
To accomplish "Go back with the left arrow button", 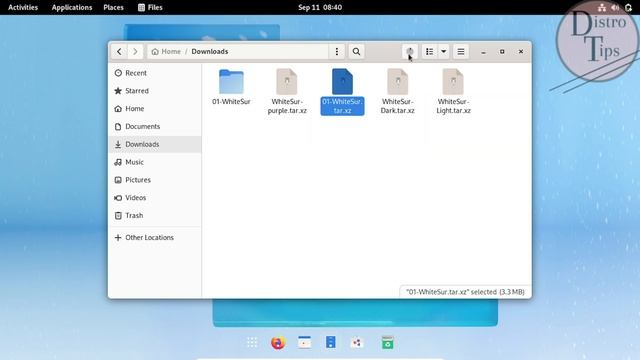I will pos(119,51).
